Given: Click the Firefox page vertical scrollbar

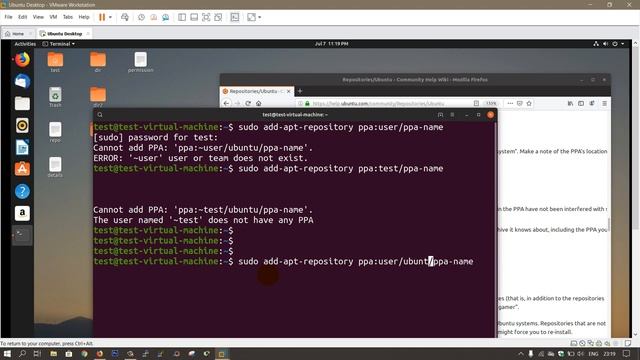Looking at the screenshot, I should coord(609,224).
